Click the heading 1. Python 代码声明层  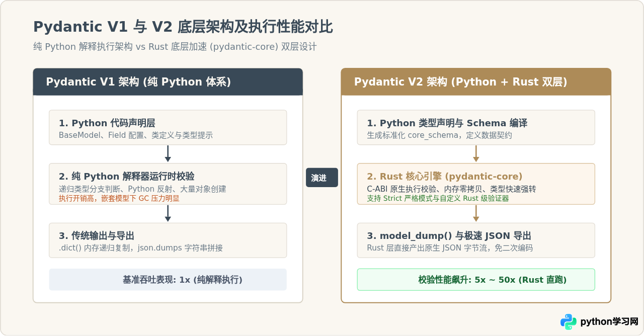click(107, 123)
